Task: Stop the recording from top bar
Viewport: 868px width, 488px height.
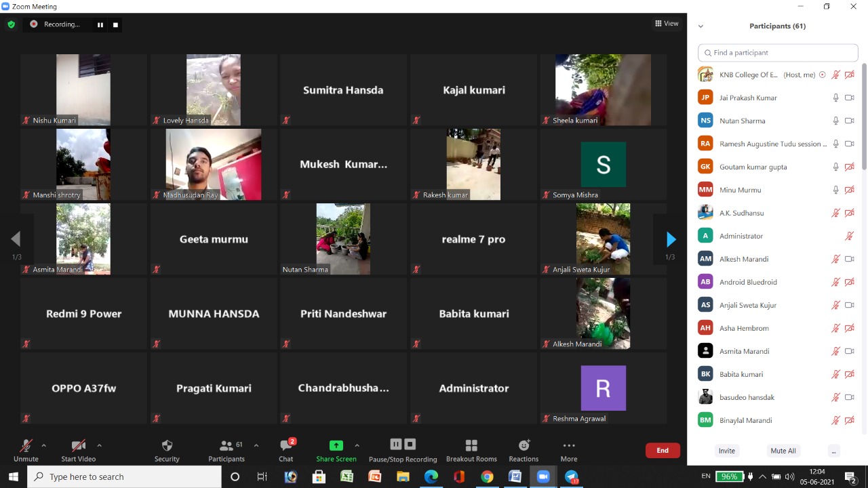Action: click(115, 24)
